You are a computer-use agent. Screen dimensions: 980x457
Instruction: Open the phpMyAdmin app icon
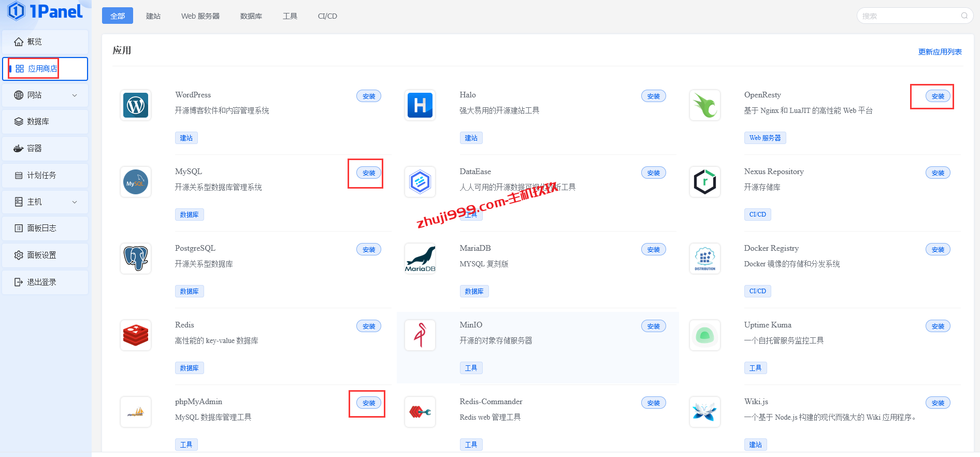136,412
